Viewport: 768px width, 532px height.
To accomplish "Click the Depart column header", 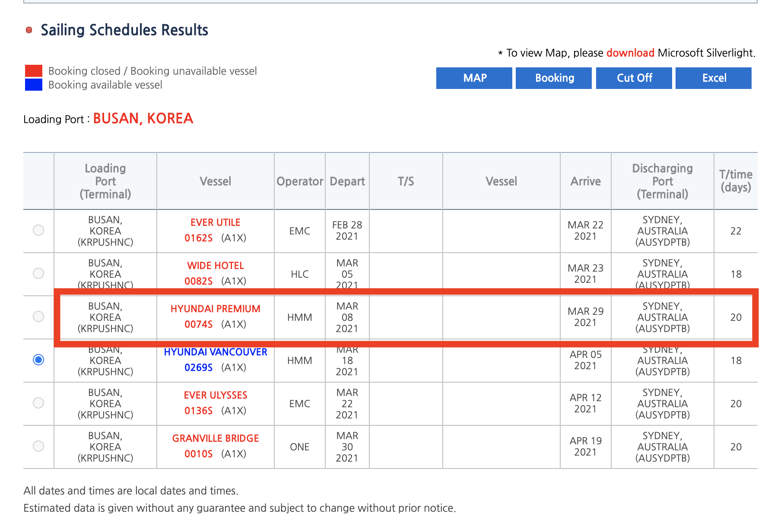I will (347, 181).
